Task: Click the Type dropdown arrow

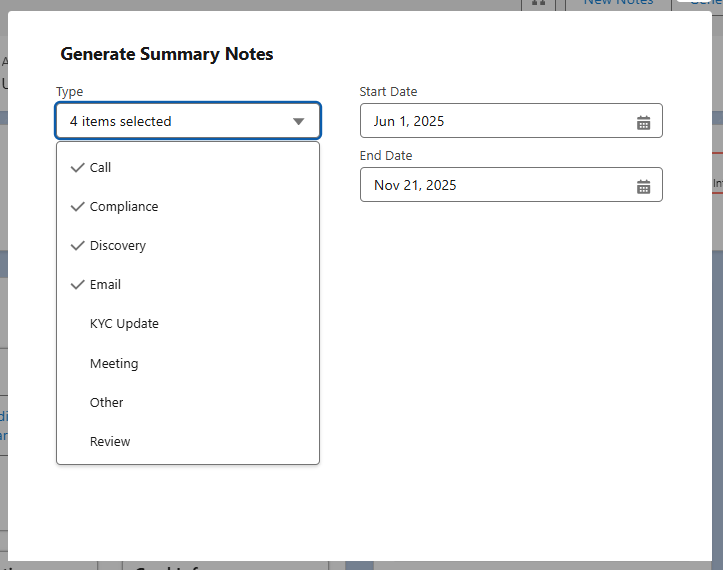Action: 298,122
